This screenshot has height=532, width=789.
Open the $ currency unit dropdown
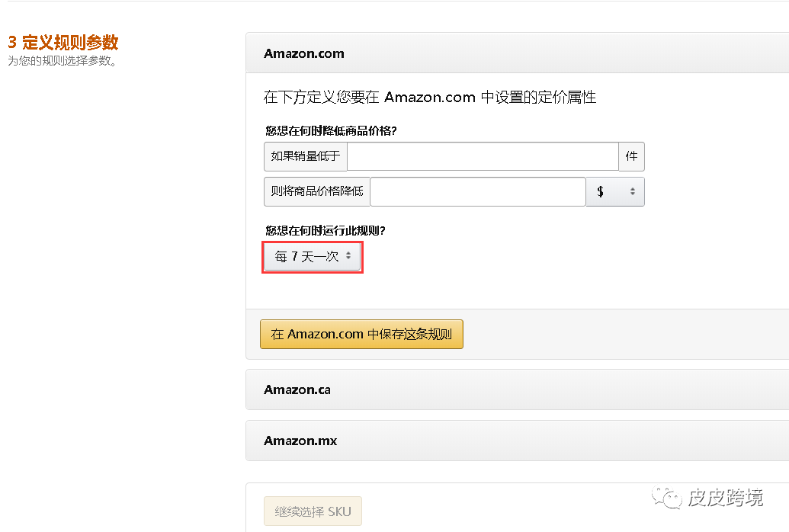pyautogui.click(x=615, y=192)
